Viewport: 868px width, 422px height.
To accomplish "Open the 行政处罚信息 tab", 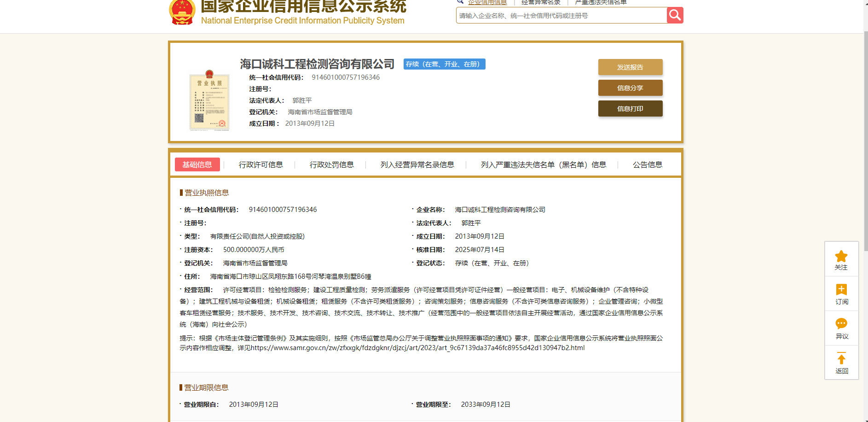I will [331, 164].
